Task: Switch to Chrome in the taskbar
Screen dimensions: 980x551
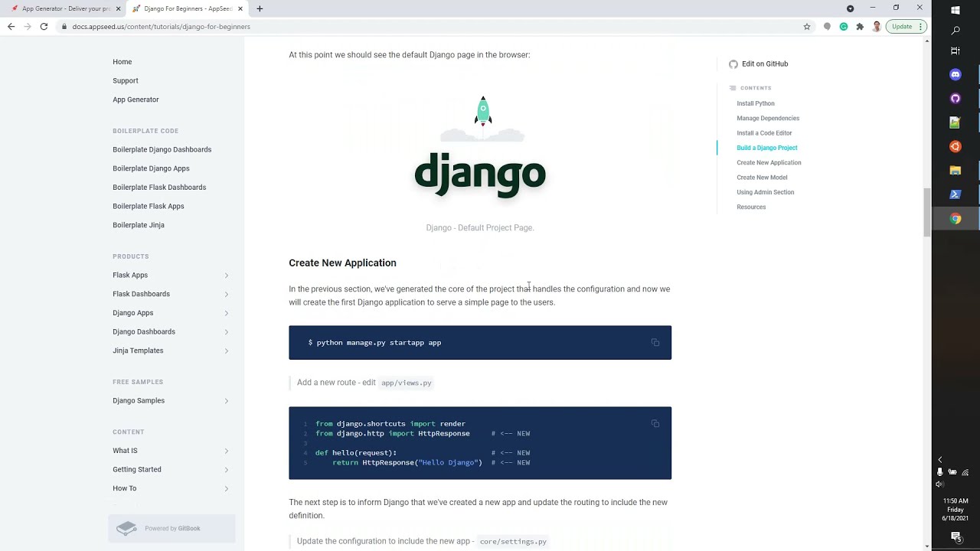Action: pos(955,219)
